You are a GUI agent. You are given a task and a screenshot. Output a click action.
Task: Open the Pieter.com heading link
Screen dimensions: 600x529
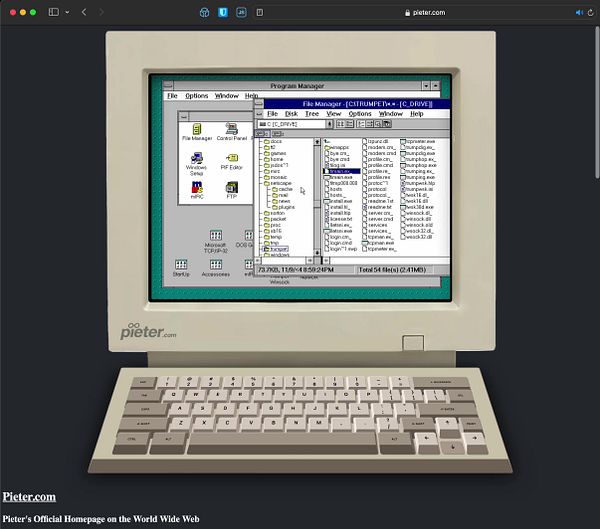tap(29, 496)
